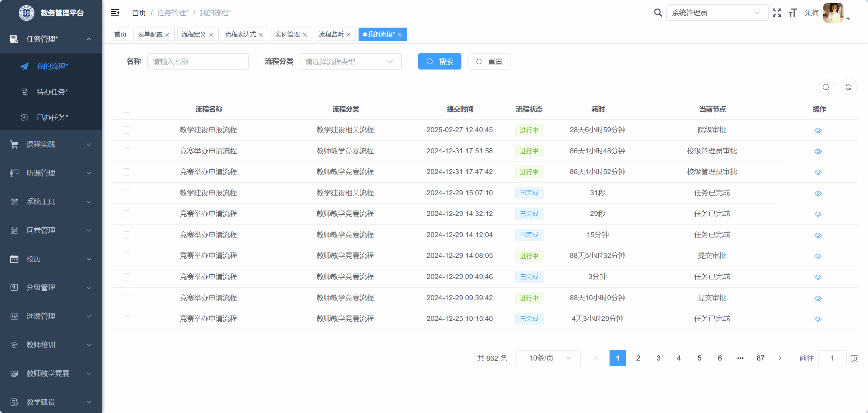
Task: Toggle fullscreen mode icon
Action: 777,13
